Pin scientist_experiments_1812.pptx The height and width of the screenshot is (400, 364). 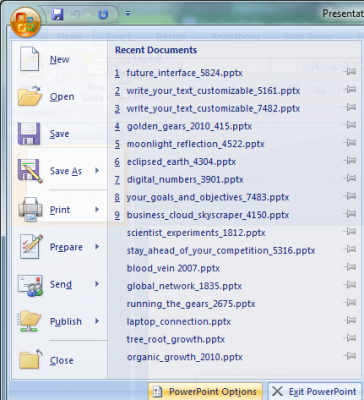click(x=350, y=231)
